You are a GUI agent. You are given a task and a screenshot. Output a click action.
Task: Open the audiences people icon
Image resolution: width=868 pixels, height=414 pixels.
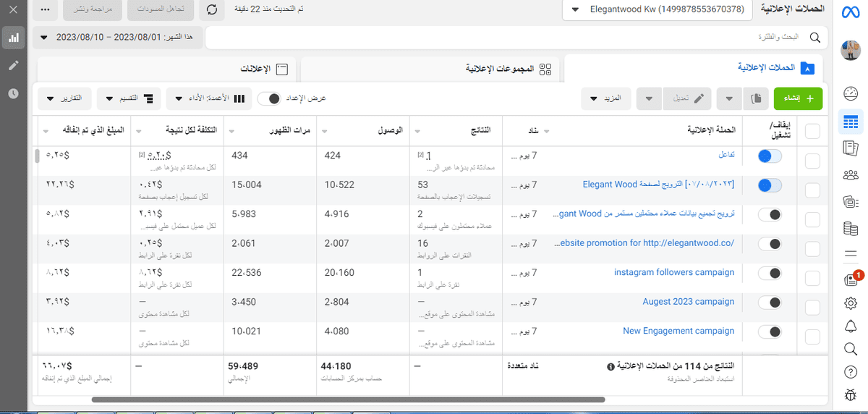click(x=850, y=174)
